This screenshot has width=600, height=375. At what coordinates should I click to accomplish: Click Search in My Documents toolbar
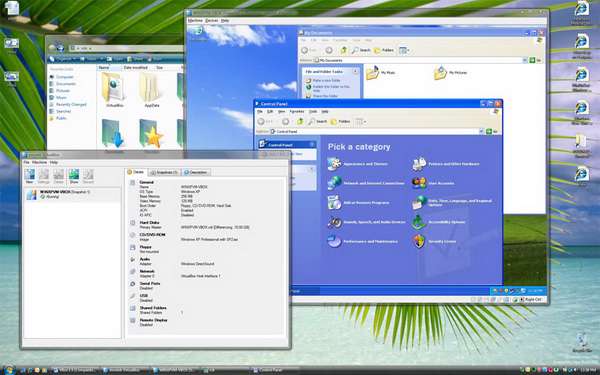361,50
